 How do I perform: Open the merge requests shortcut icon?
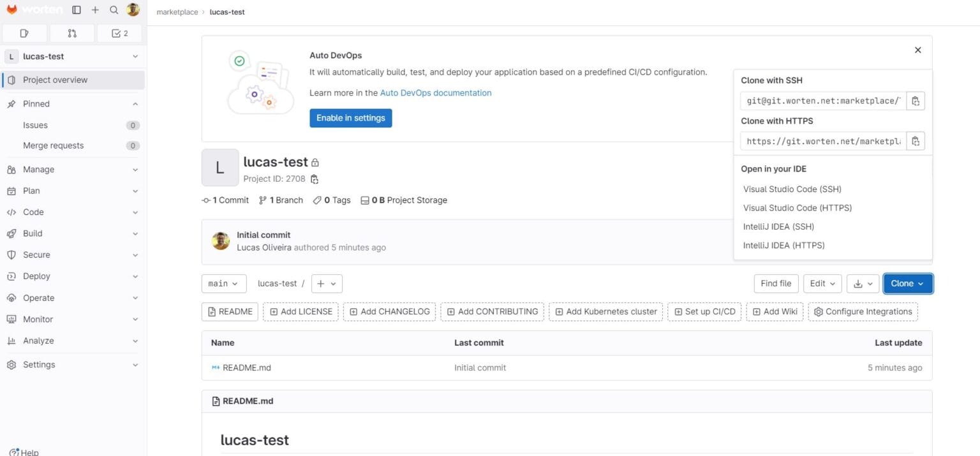71,33
